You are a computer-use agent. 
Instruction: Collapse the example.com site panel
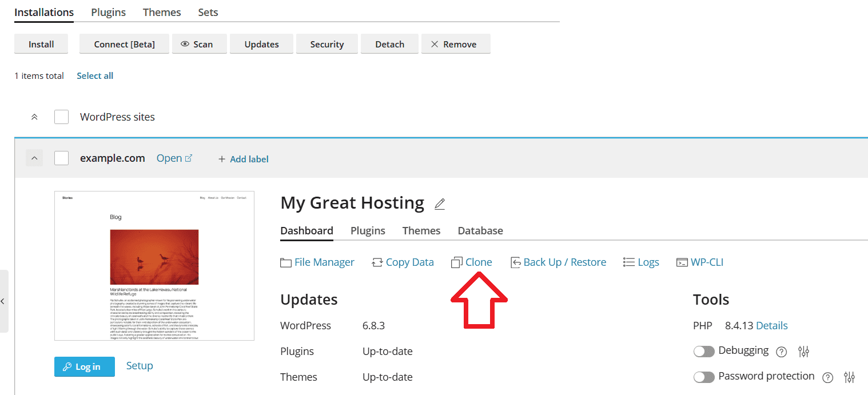click(x=34, y=158)
